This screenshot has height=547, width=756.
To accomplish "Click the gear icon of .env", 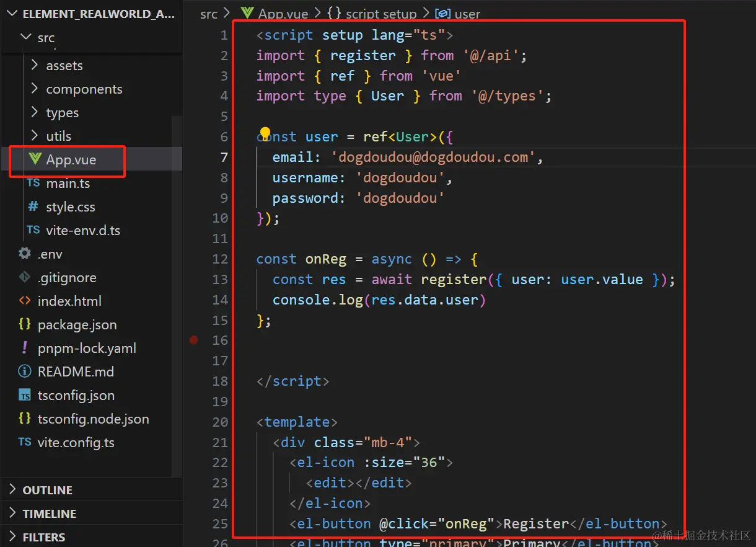I will coord(25,254).
